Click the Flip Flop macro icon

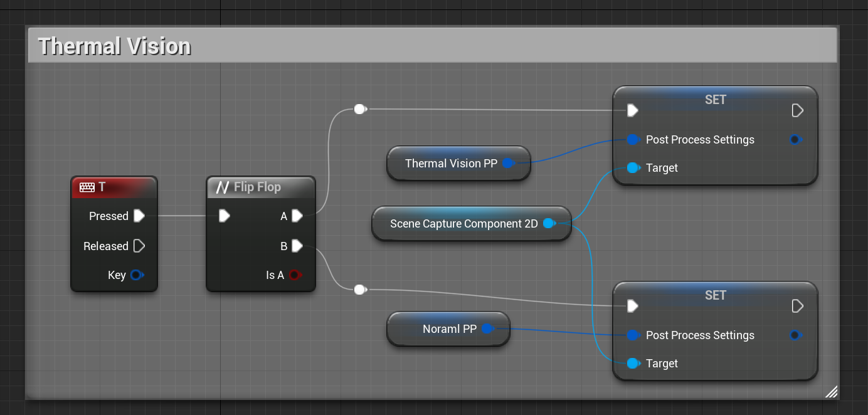tap(222, 187)
